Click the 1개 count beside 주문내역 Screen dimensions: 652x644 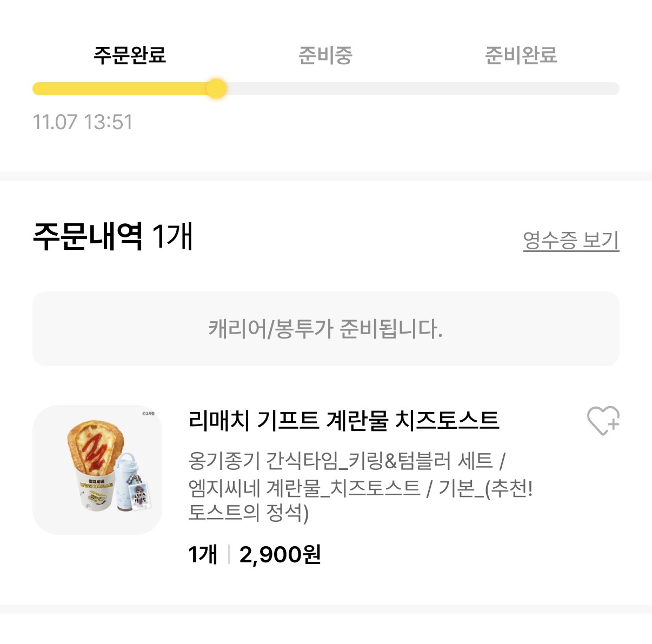coord(172,236)
